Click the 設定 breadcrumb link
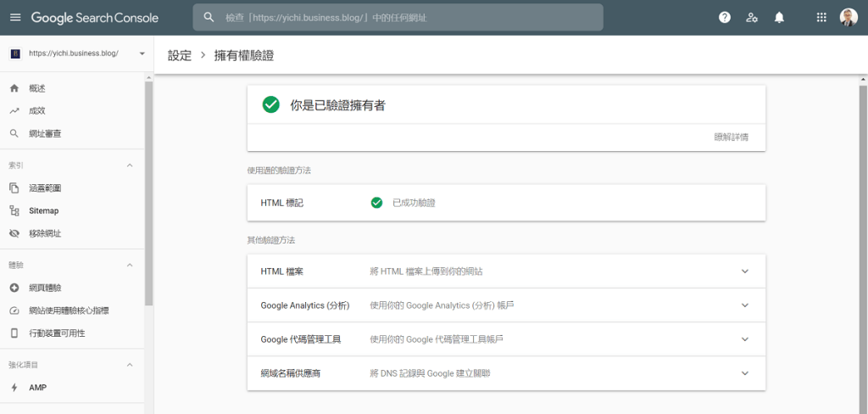 point(180,55)
